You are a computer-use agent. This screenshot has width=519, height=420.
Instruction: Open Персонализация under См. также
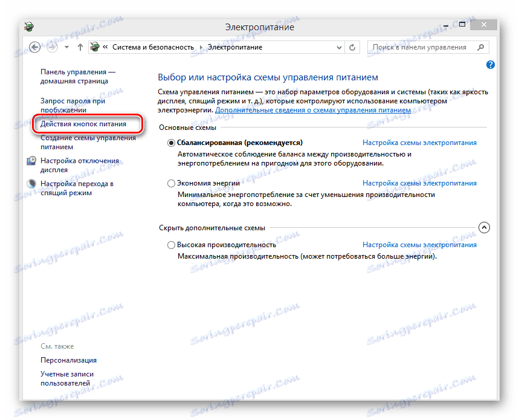pos(68,360)
